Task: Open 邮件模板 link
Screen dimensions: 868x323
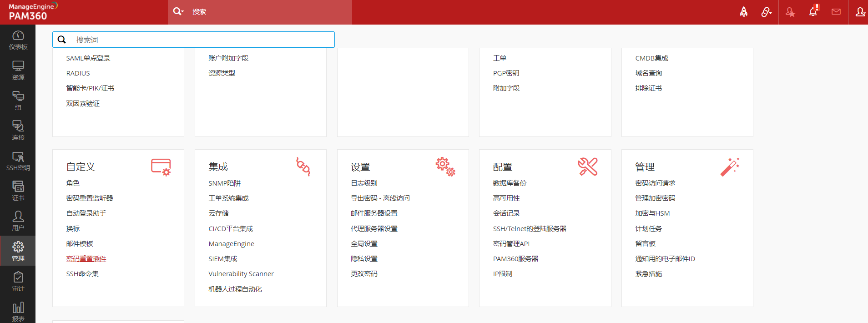Action: click(x=80, y=244)
